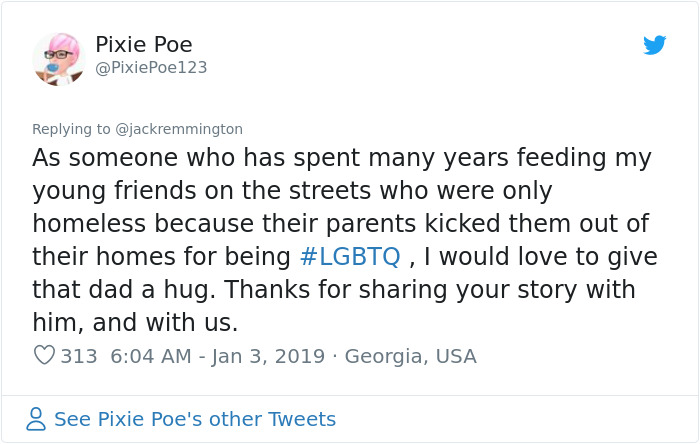Viewport: 700px width, 444px height.
Task: Click the person silhouette icon in footer
Action: point(36,419)
